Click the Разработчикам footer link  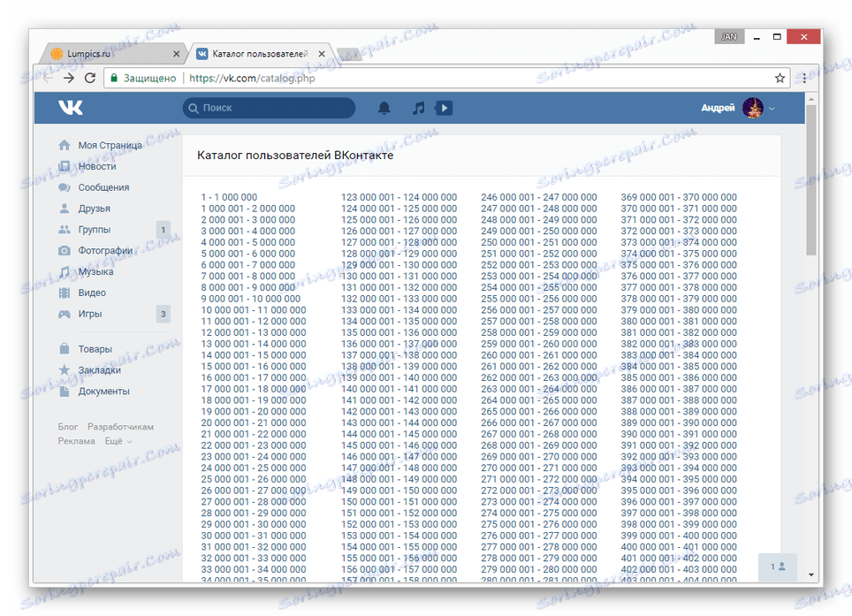point(120,427)
